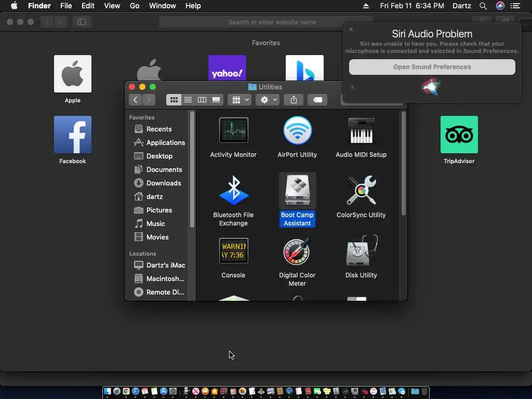Open the Yahoo favorite in Safari
This screenshot has height=399, width=532.
[227, 68]
